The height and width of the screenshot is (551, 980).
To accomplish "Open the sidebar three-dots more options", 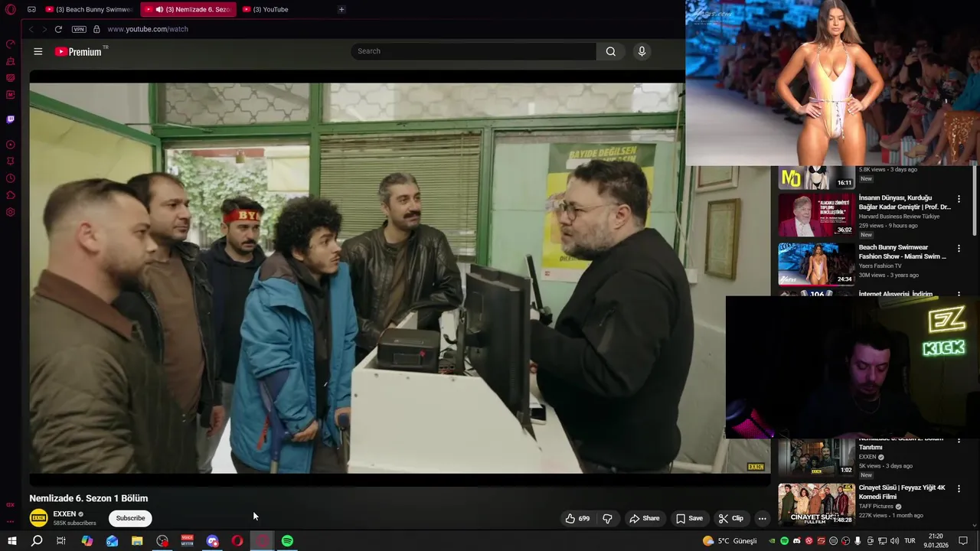I will point(11,521).
